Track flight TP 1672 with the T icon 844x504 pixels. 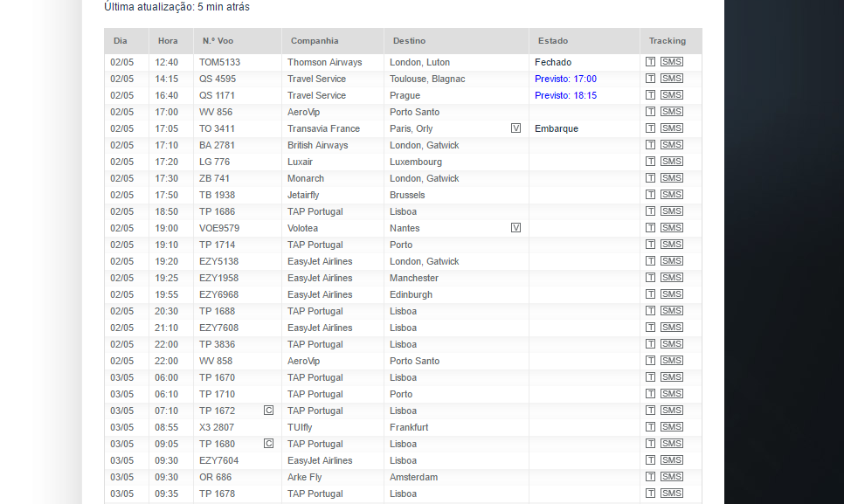(x=650, y=411)
